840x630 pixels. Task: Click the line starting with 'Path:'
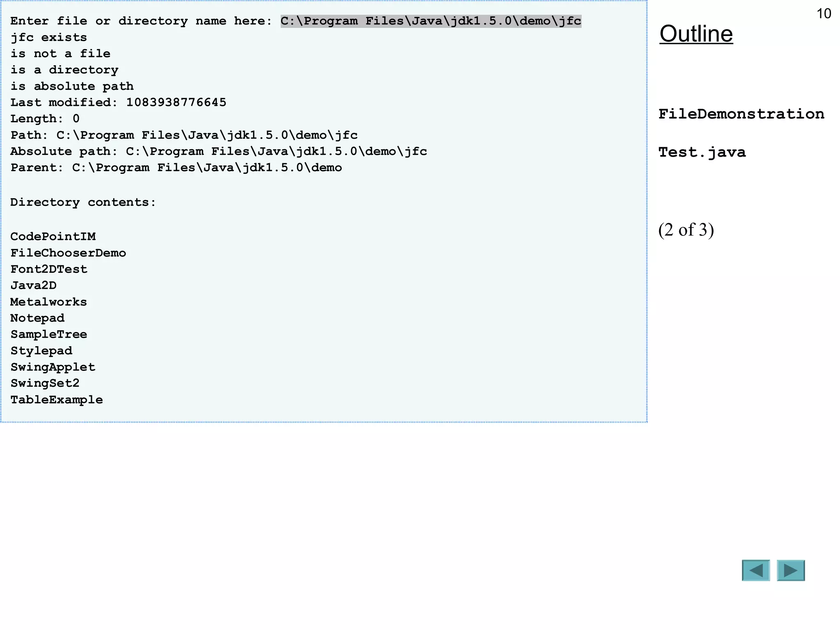point(184,135)
